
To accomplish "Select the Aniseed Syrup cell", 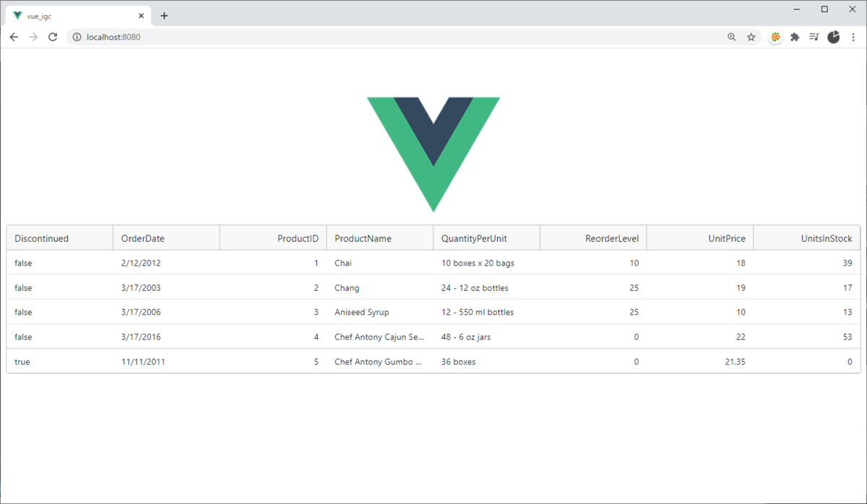I will coord(380,312).
